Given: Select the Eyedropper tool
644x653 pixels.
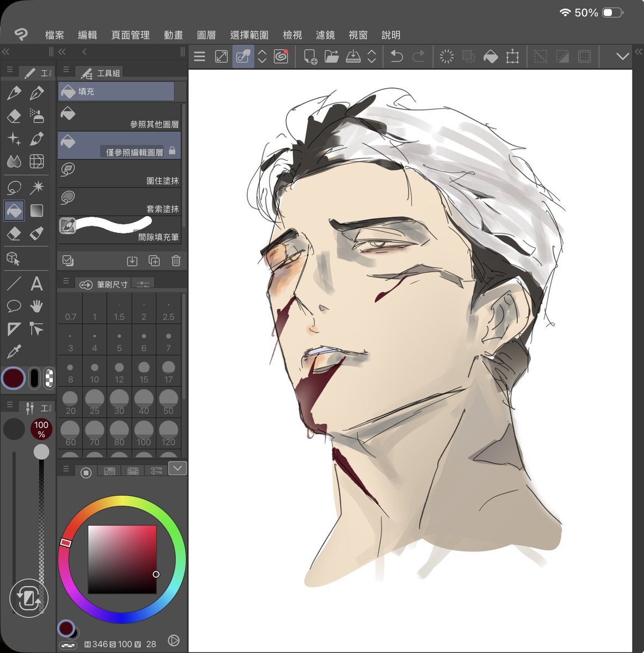Looking at the screenshot, I should tap(14, 352).
